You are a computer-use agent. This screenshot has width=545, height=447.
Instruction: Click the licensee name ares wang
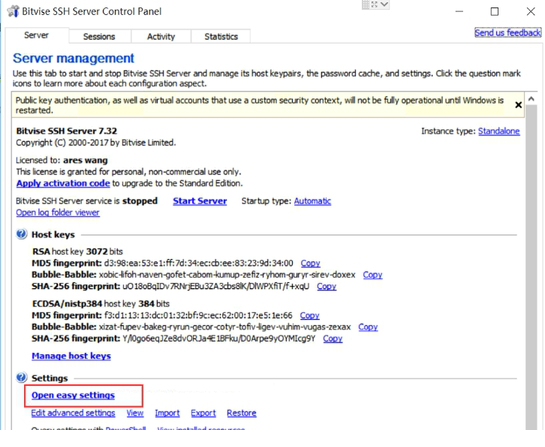(86, 160)
